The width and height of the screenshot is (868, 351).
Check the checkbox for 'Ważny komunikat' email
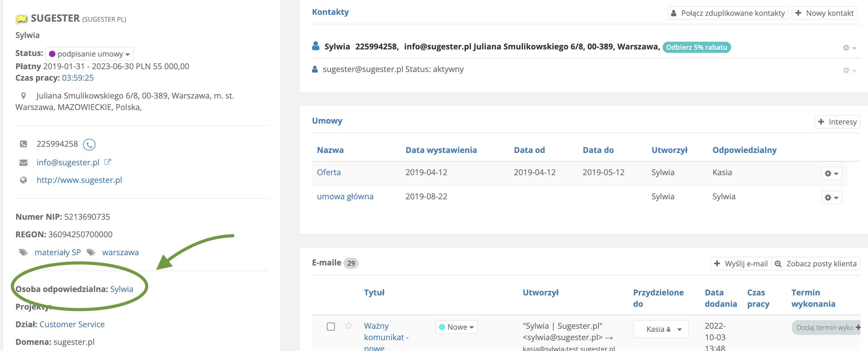[x=331, y=326]
